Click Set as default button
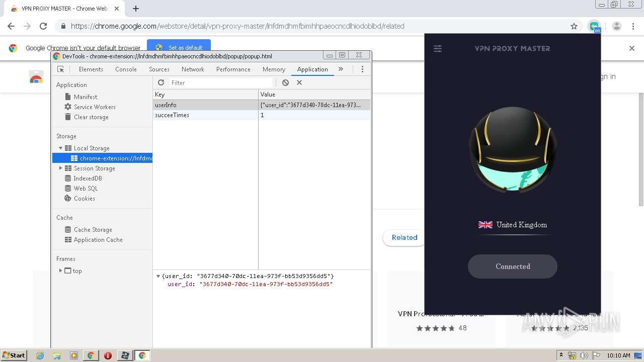 (179, 47)
